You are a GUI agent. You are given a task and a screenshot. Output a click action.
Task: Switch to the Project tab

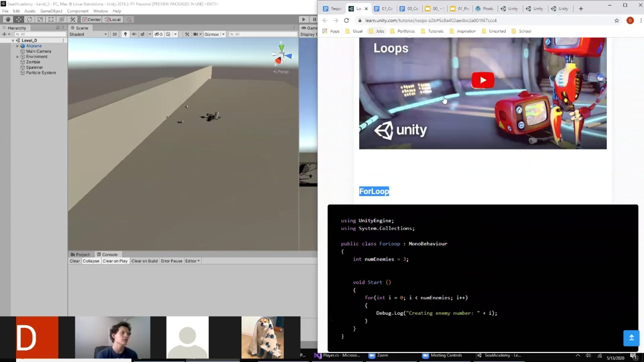pos(80,254)
